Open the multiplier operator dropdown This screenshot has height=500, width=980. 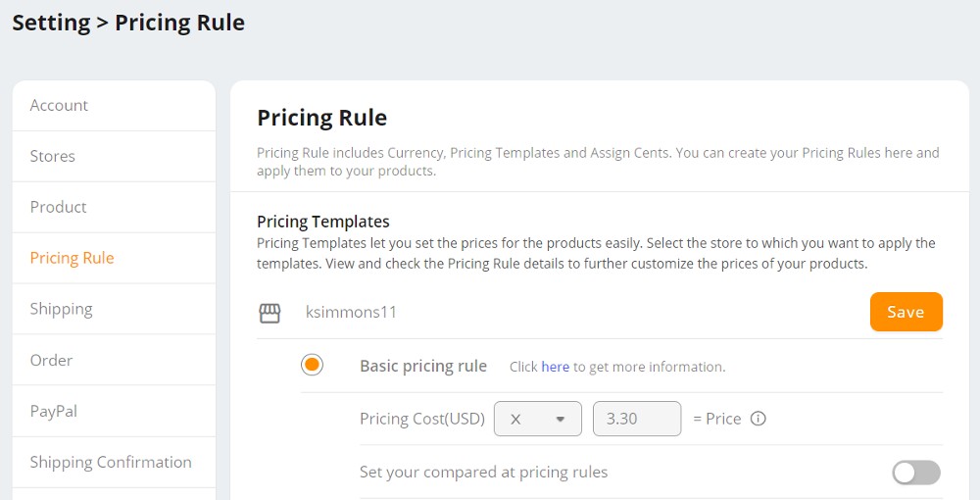[x=537, y=419]
